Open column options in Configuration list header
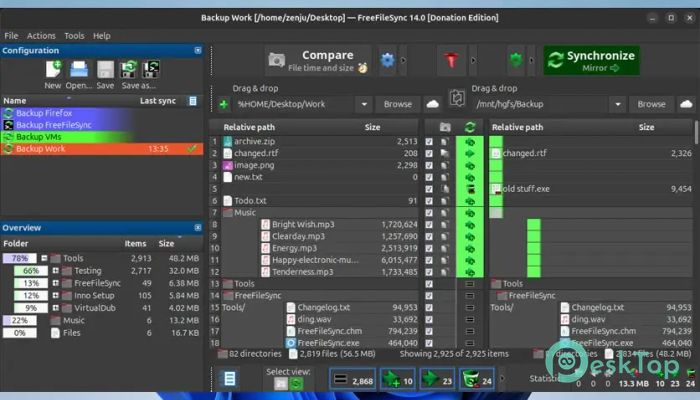Viewport: 700px width, 400px height. 193,101
